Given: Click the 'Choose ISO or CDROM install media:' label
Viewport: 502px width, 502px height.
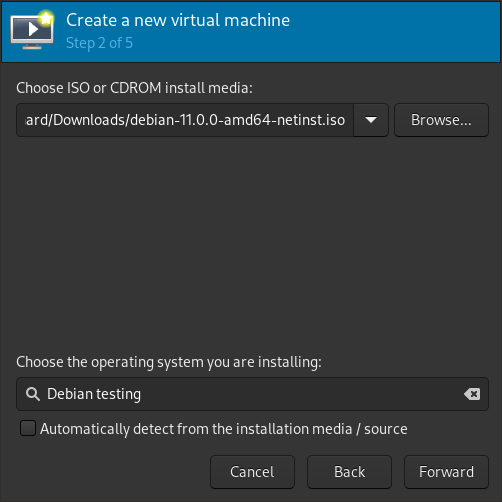Looking at the screenshot, I should 134,88.
